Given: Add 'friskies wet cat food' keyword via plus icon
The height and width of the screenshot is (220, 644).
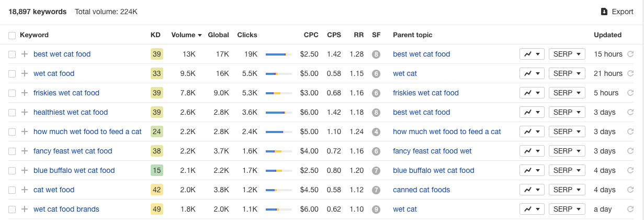Looking at the screenshot, I should (x=25, y=93).
